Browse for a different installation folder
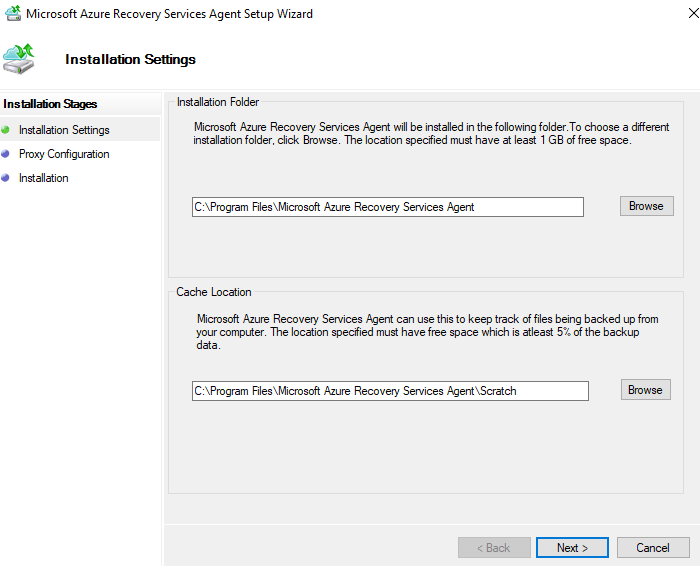 (646, 206)
